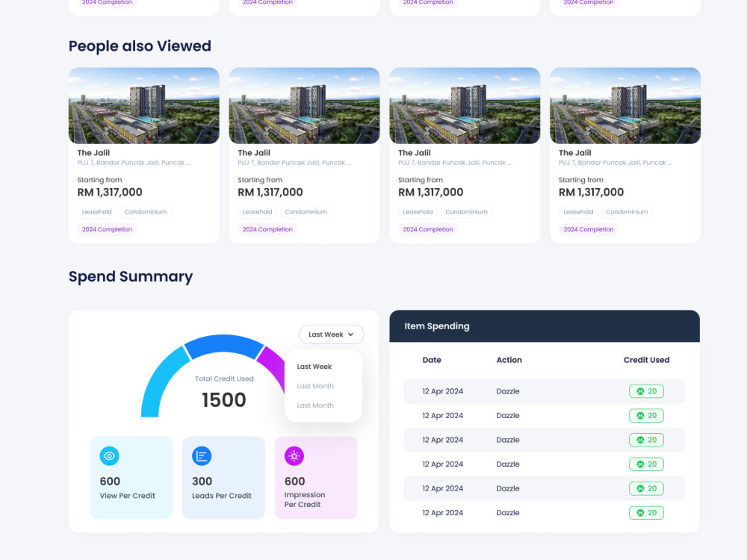The height and width of the screenshot is (560, 747).
Task: Select the 600 Impression Per Credit card
Action: pyautogui.click(x=316, y=478)
